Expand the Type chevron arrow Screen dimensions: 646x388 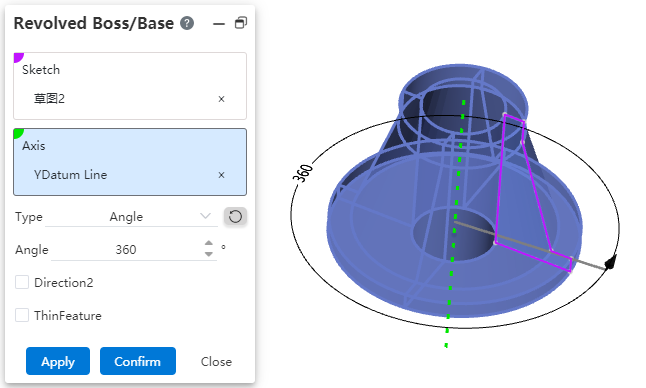tap(205, 216)
